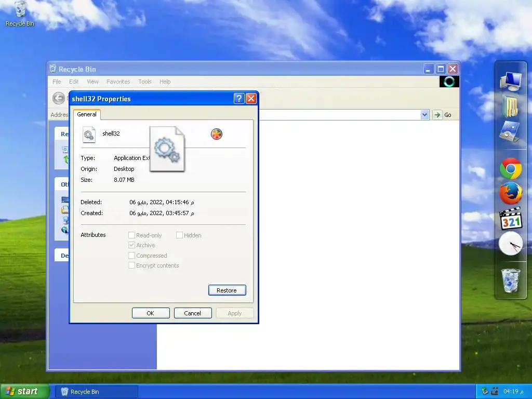Minimize the Recycle Bin window
Image resolution: width=532 pixels, height=399 pixels.
point(429,69)
